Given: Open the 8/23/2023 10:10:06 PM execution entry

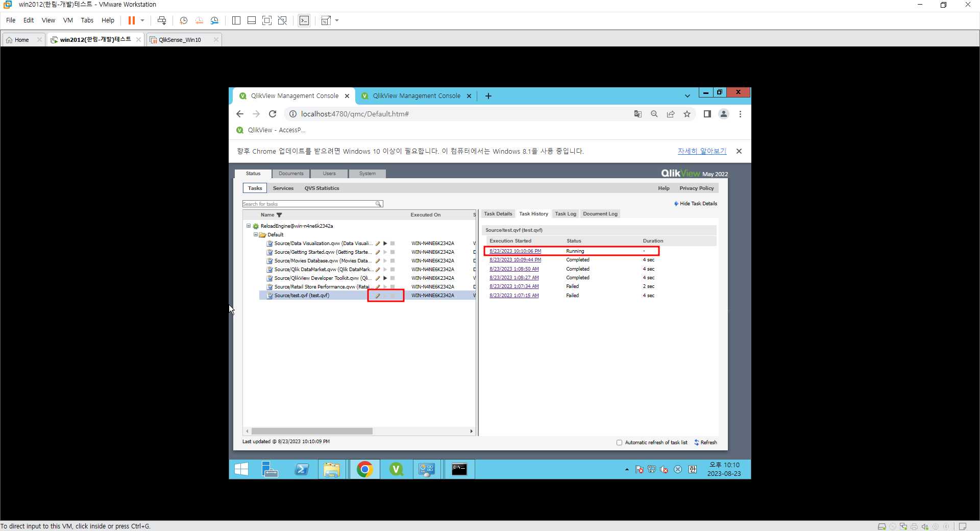Looking at the screenshot, I should 514,251.
